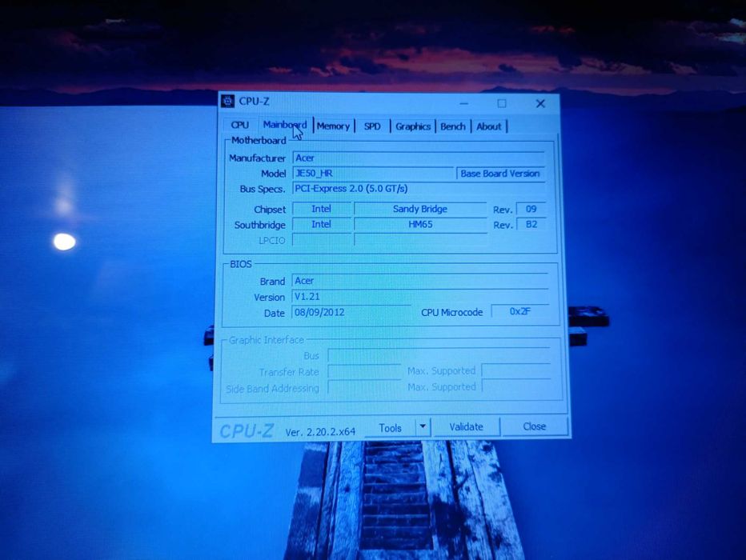Click the Graphic Interface Bus field

coord(439,355)
